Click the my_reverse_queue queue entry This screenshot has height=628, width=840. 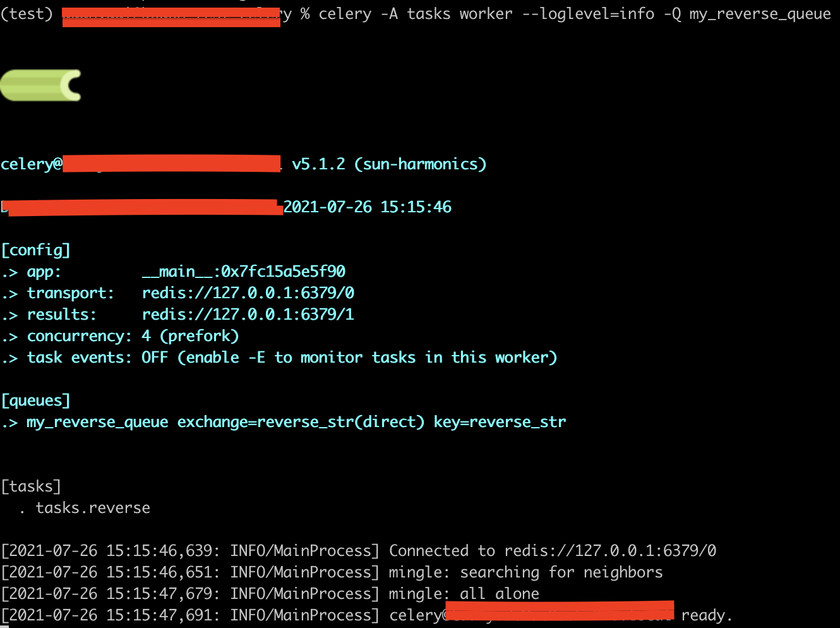click(x=97, y=421)
